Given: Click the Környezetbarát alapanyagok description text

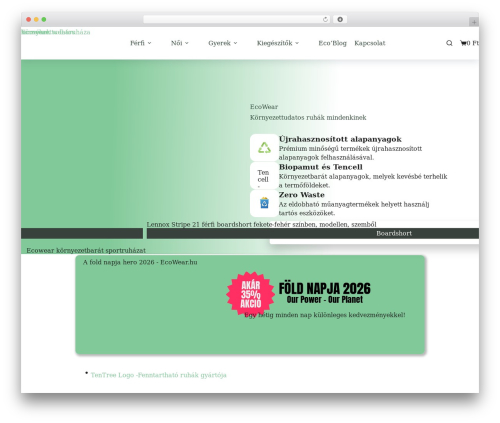Looking at the screenshot, I should [363, 181].
